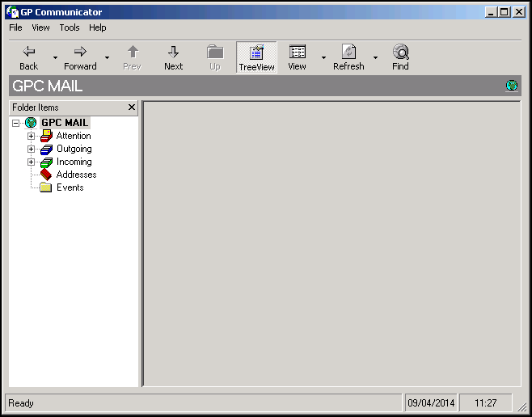Close the Folder Items pane
The image size is (532, 417).
click(132, 107)
